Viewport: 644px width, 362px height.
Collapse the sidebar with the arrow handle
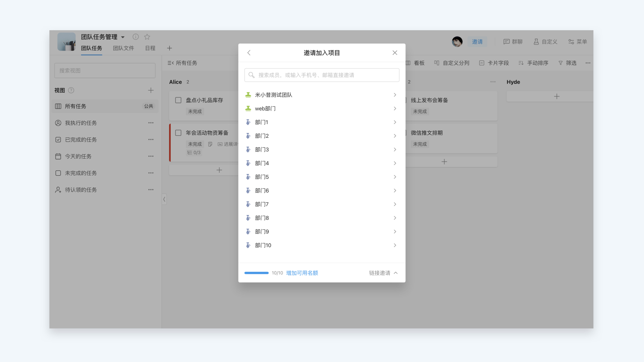pos(164,199)
